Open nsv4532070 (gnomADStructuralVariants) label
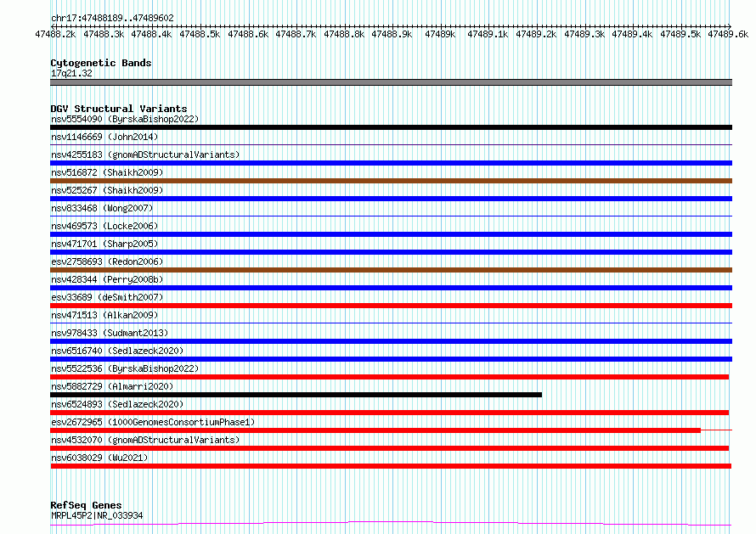Image resolution: width=756 pixels, height=534 pixels. pyautogui.click(x=145, y=440)
